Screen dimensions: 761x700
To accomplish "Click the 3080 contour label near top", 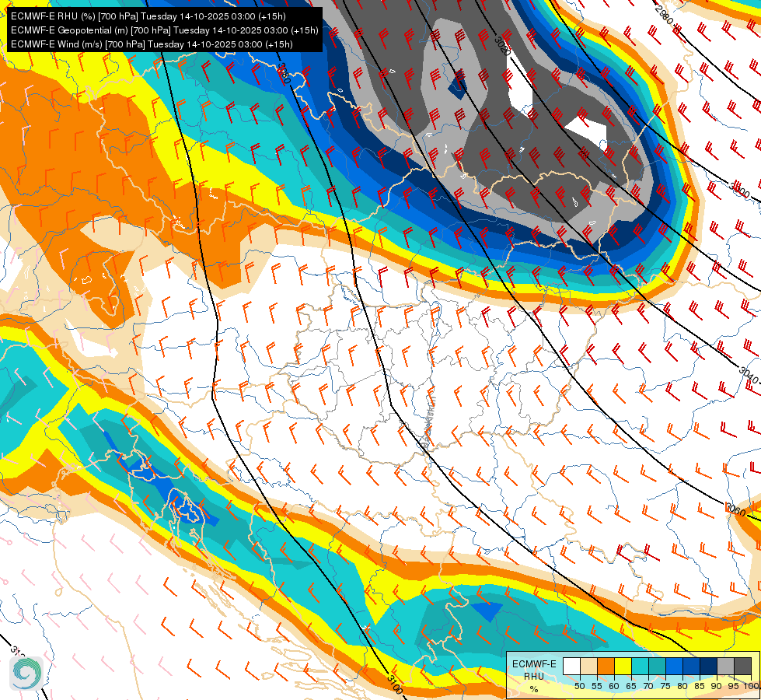I will pos(284,73).
